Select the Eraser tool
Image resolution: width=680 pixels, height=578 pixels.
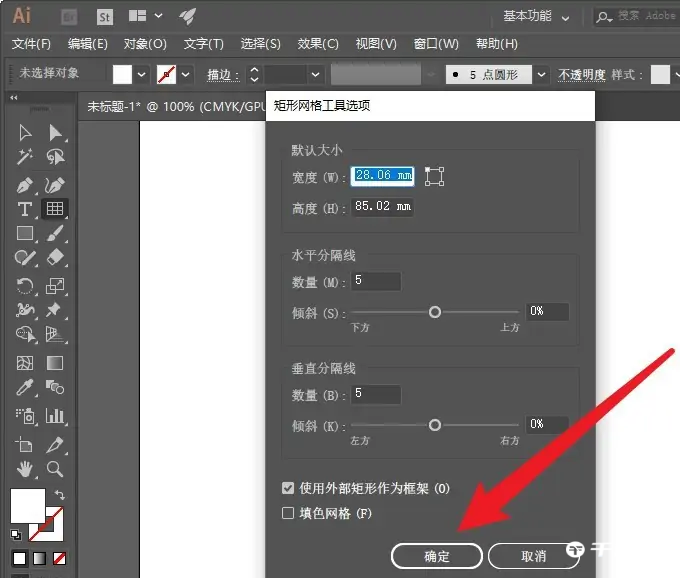[55, 257]
